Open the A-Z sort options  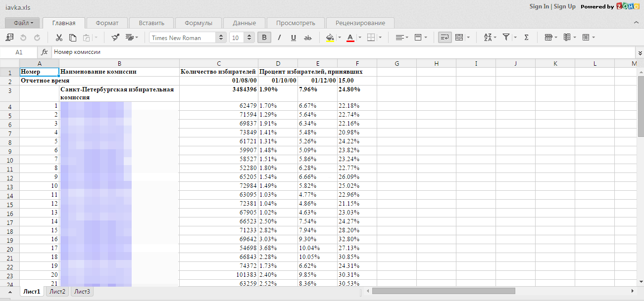(x=490, y=38)
